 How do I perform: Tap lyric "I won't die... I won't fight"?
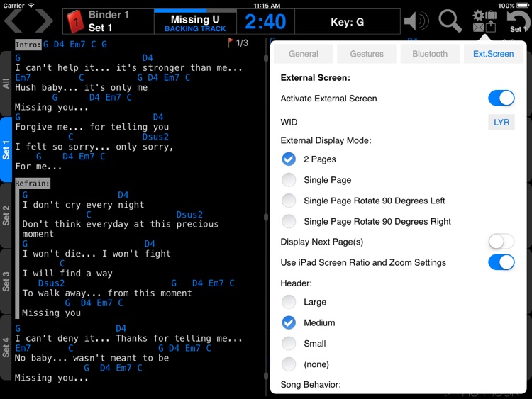(96, 254)
